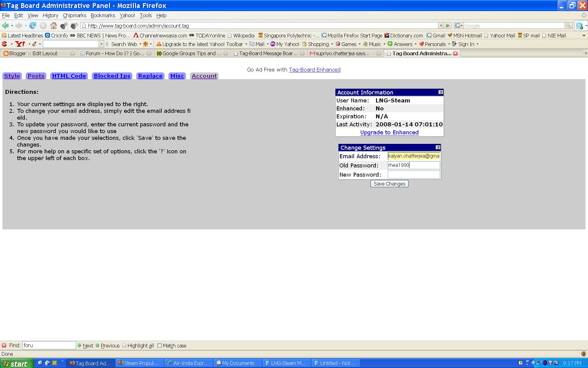Click the Home icon in the navigation toolbar

point(54,26)
